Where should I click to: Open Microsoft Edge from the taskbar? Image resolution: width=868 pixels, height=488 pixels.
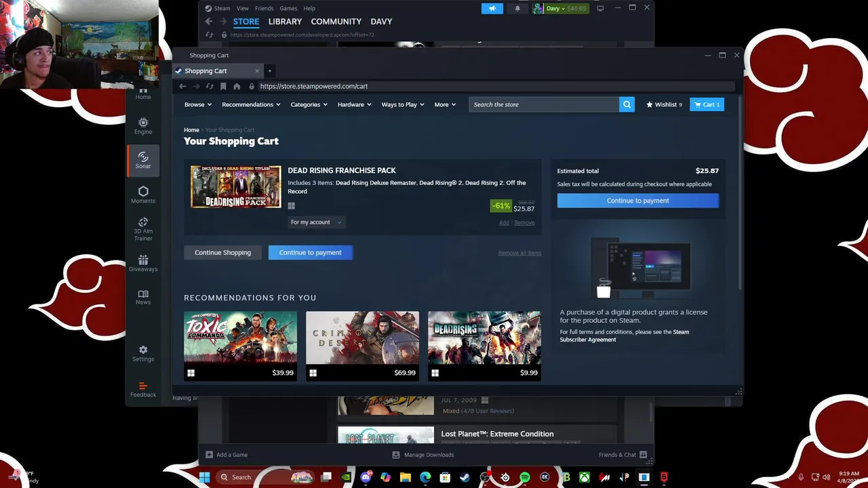425,477
